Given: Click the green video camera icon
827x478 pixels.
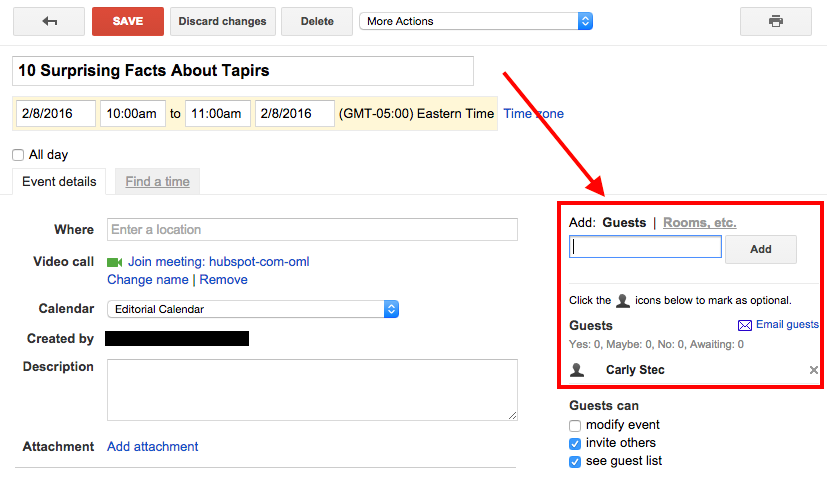Looking at the screenshot, I should coord(114,262).
